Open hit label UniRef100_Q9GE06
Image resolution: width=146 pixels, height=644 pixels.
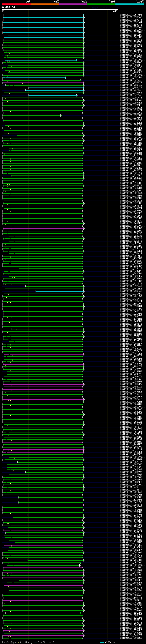131,18
